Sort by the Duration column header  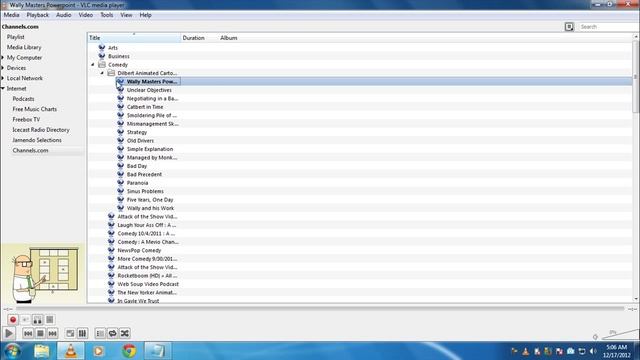tap(199, 38)
